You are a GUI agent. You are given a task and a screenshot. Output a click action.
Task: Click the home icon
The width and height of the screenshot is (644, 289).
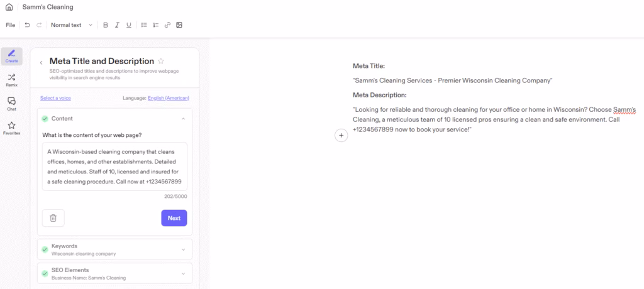(9, 8)
